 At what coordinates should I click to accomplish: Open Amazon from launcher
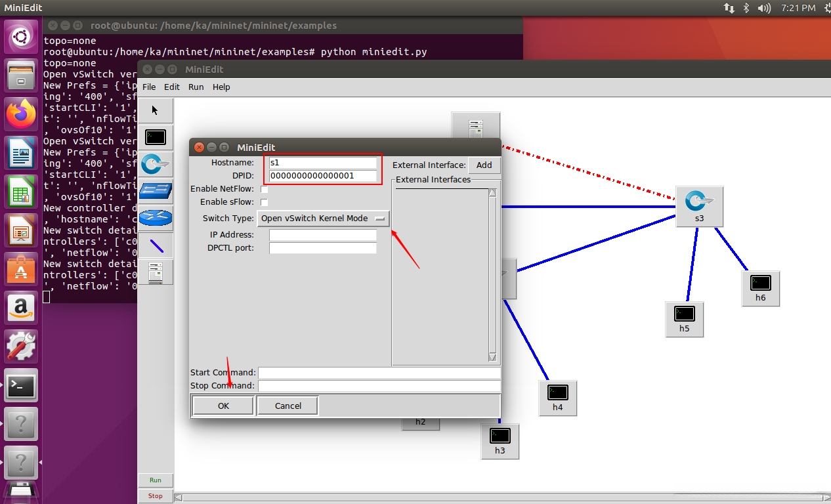click(x=21, y=308)
